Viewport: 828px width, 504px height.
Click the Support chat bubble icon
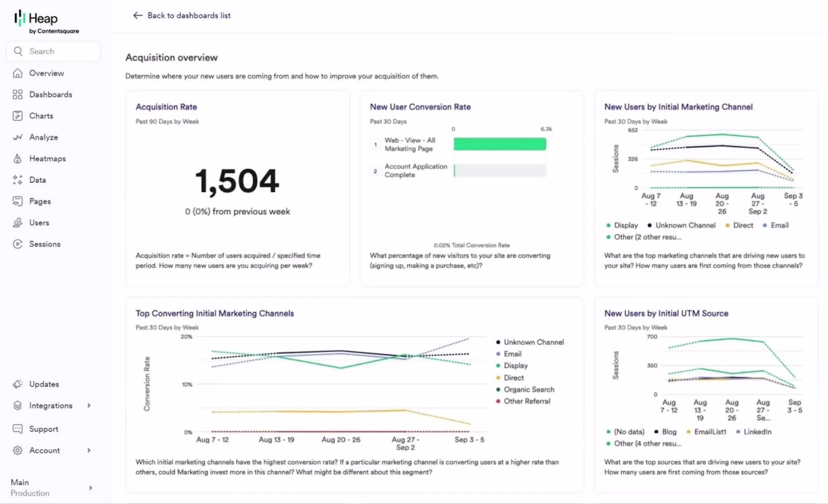(x=17, y=429)
